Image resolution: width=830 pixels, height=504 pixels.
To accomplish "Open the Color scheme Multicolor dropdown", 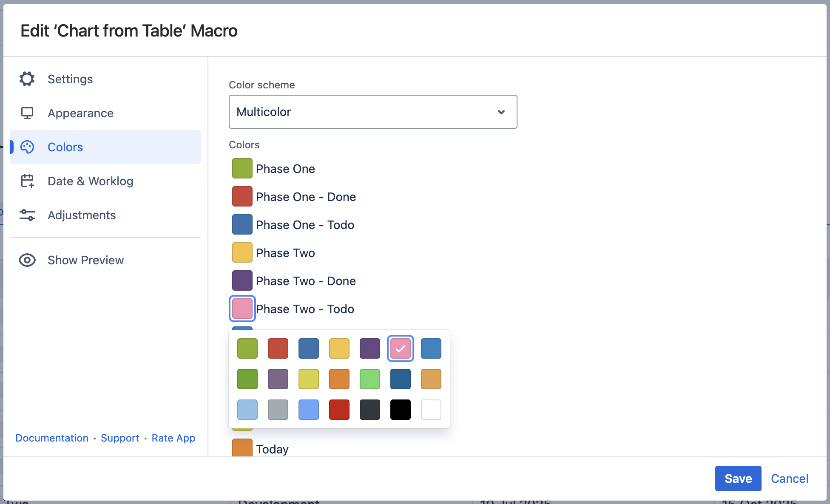I will 366,112.
